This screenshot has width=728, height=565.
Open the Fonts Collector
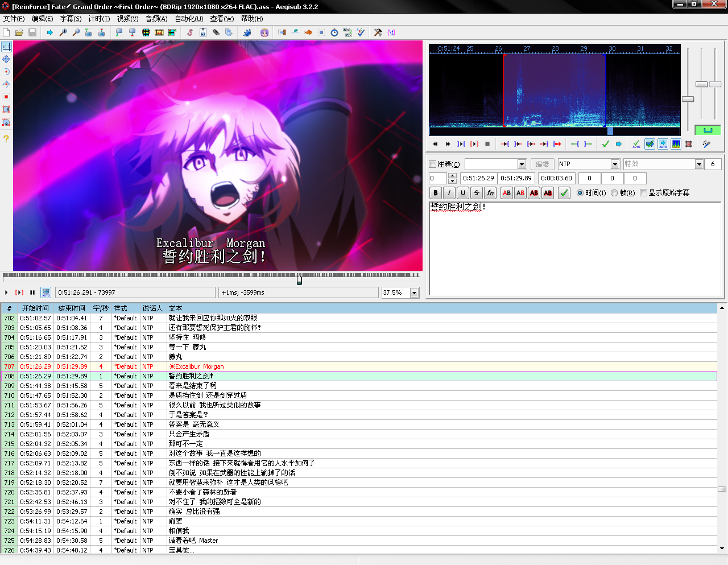(229, 32)
